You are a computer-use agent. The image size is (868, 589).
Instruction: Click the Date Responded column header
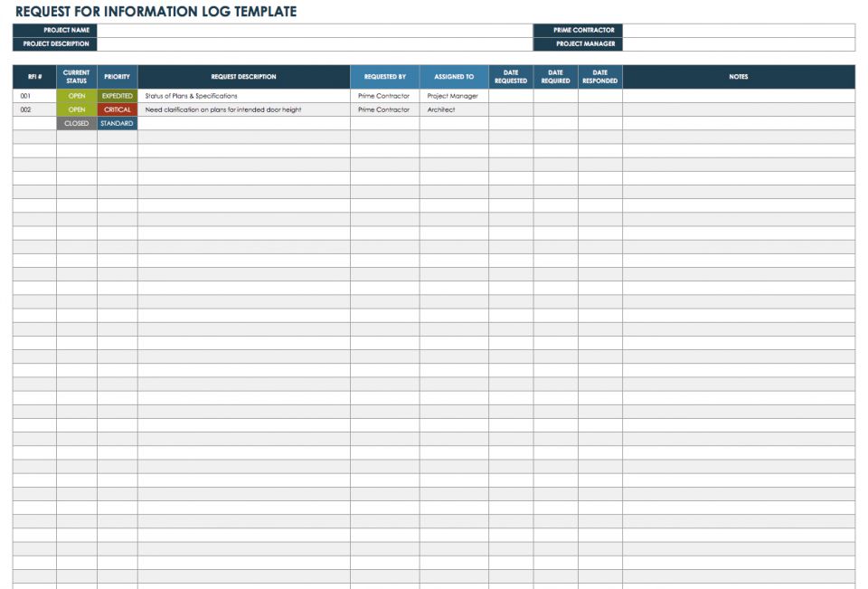[x=600, y=77]
